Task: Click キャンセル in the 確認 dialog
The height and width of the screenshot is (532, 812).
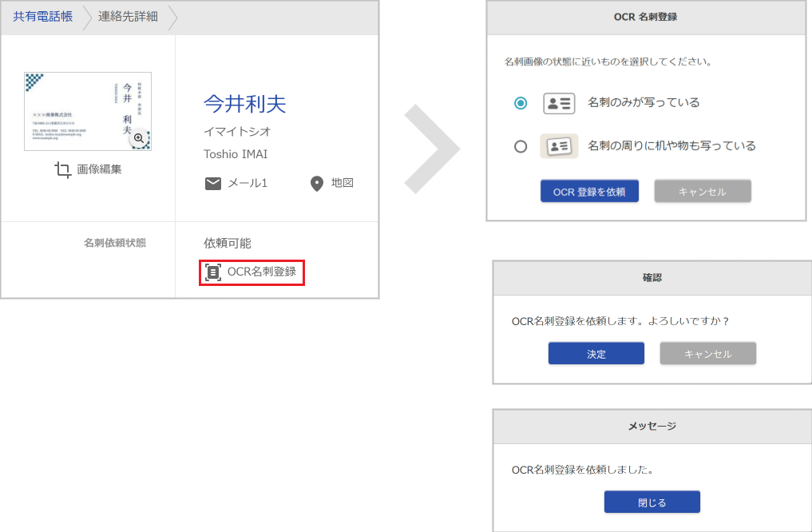Action: coord(708,354)
